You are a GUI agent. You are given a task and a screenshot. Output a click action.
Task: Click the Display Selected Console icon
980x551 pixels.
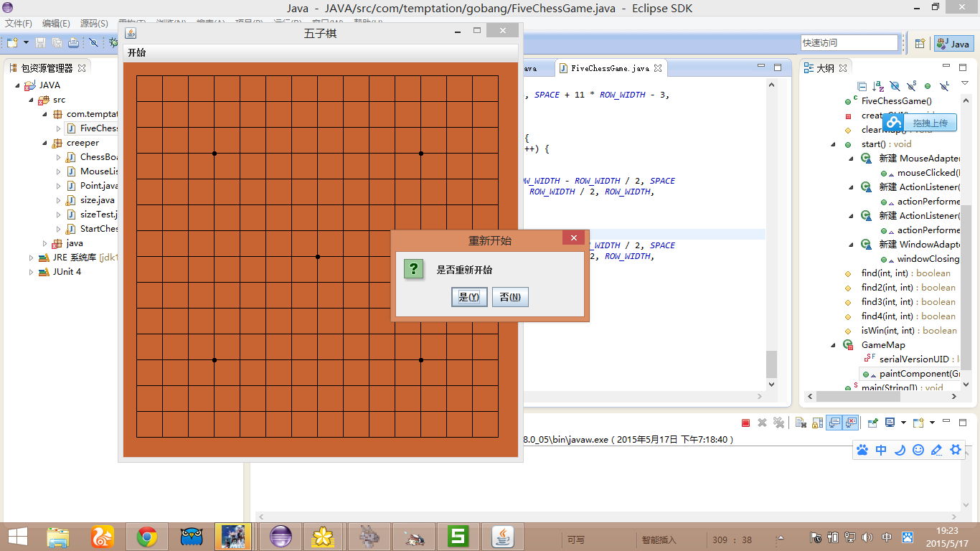(x=890, y=423)
